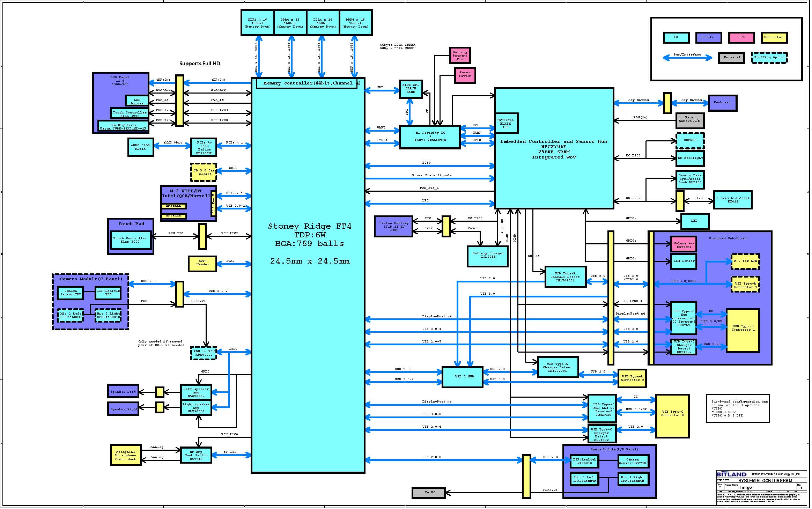The image size is (812, 509).
Task: Click the Keyboard module box
Action: [722, 103]
